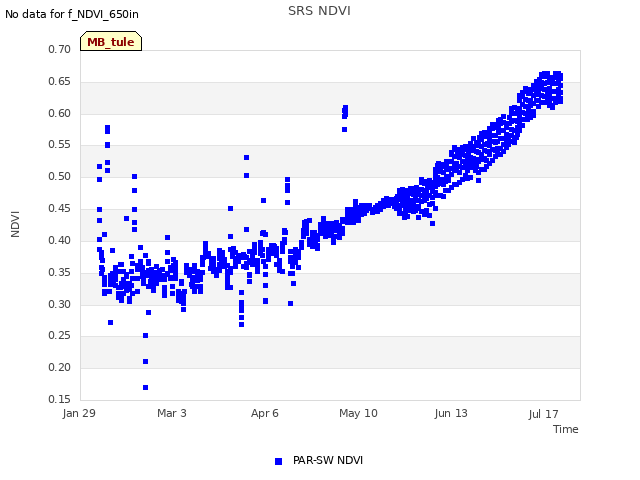Click the 0.40 y-axis tick label
The height and width of the screenshot is (480, 640).
(x=60, y=240)
